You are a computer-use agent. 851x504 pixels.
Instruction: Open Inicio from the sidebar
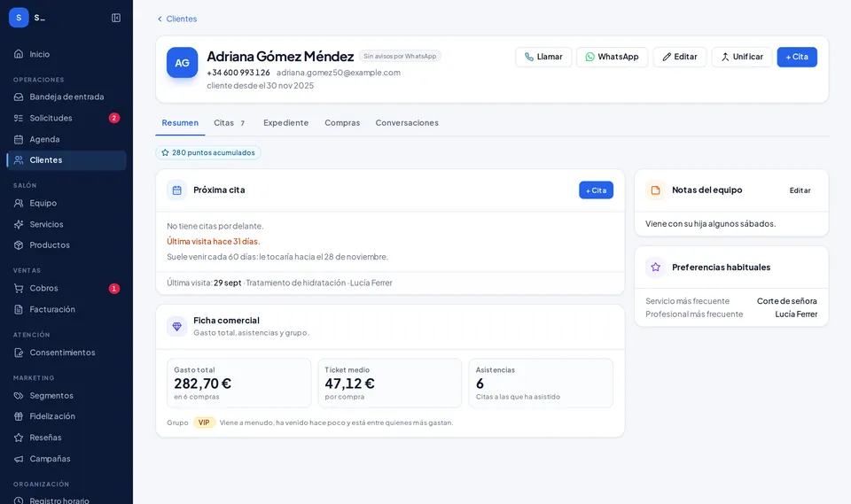tap(66, 54)
